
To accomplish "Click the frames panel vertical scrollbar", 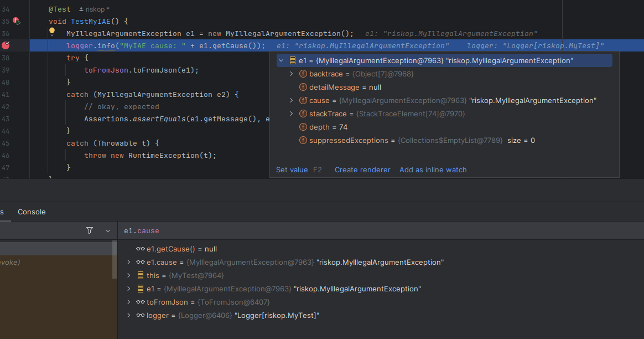I will click(115, 260).
